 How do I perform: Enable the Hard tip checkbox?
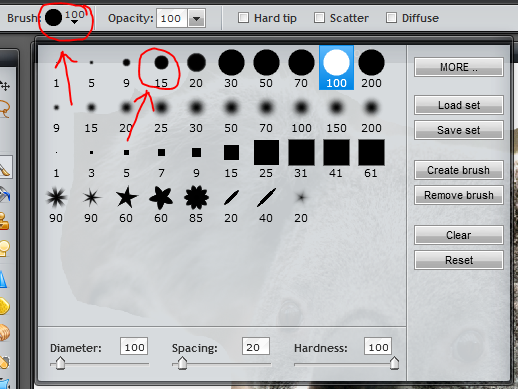coord(243,18)
